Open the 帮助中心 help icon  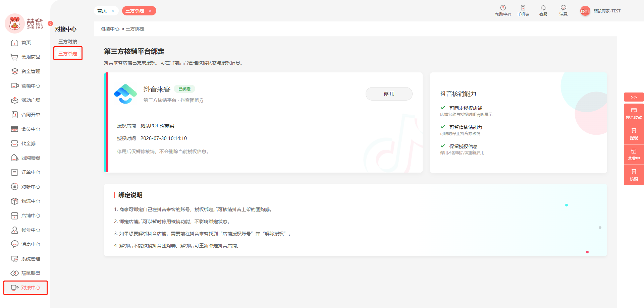(503, 10)
